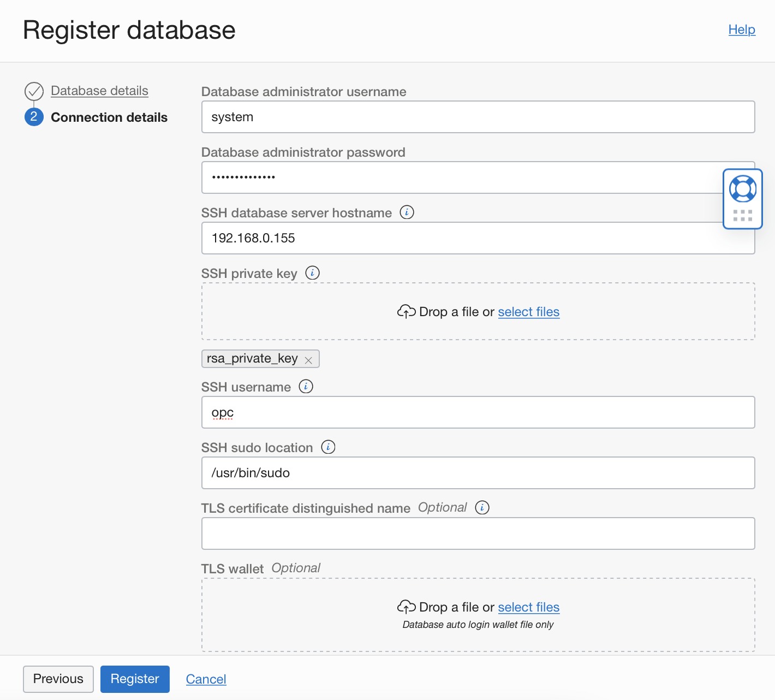Image resolution: width=775 pixels, height=700 pixels.
Task: Click select files for SSH private key
Action: pyautogui.click(x=528, y=312)
